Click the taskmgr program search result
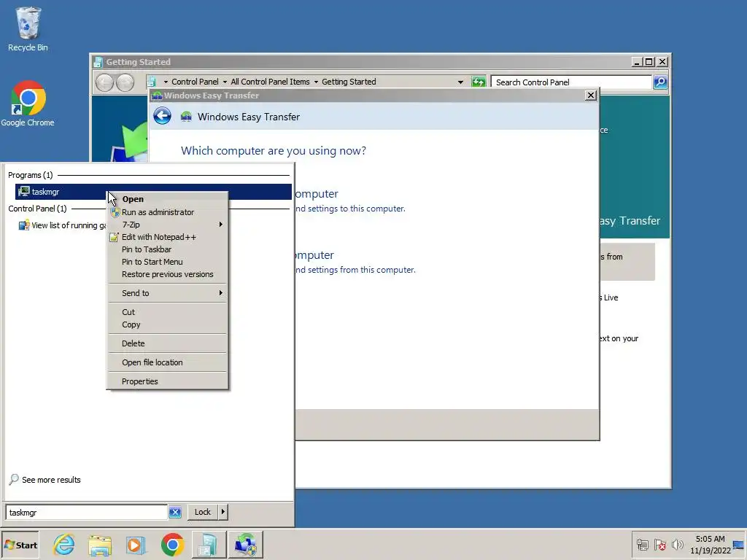This screenshot has width=747, height=560. pos(153,192)
